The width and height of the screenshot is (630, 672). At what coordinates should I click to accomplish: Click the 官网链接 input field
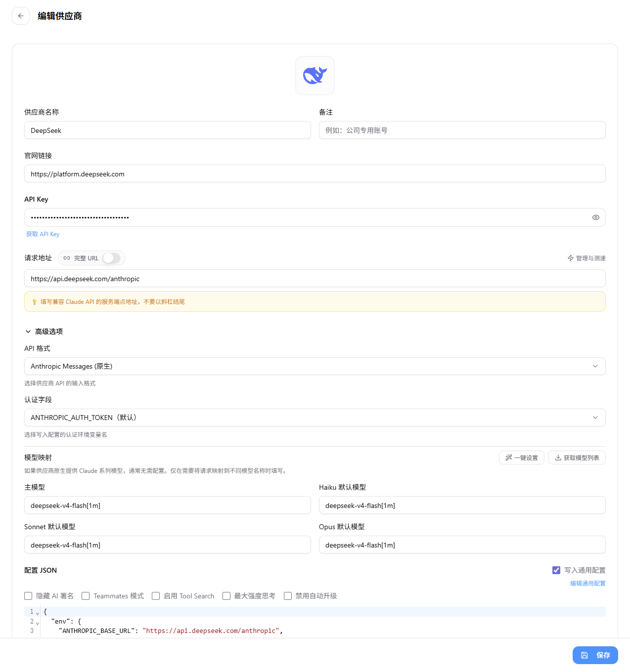pyautogui.click(x=315, y=174)
